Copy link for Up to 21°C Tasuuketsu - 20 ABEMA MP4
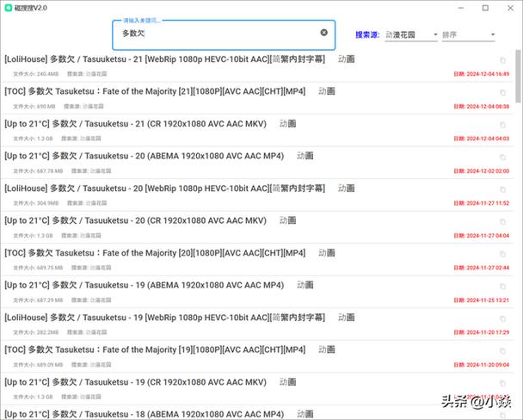This screenshot has height=420, width=523. point(502,157)
